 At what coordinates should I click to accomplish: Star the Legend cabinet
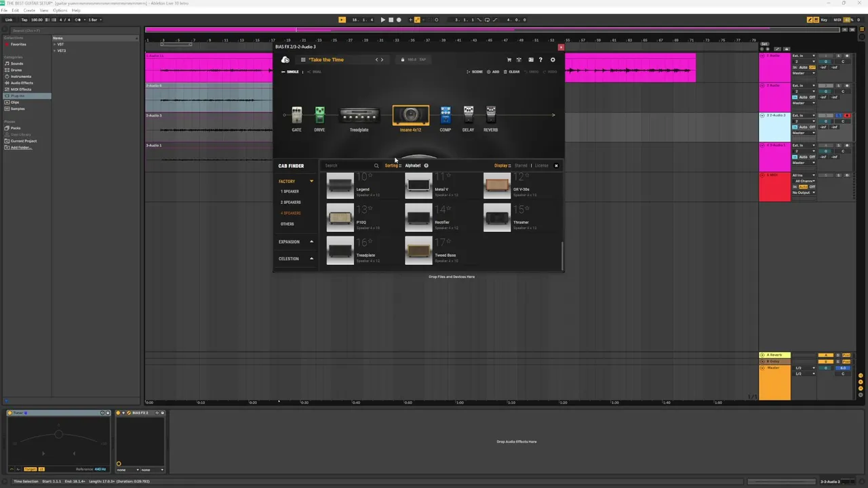[x=370, y=176]
